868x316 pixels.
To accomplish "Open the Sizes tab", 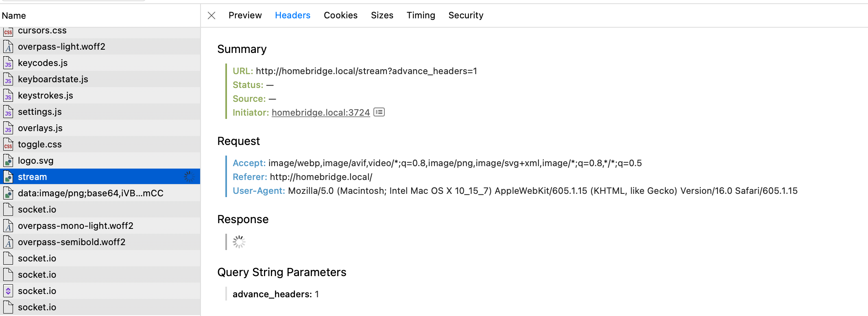I will pyautogui.click(x=382, y=15).
